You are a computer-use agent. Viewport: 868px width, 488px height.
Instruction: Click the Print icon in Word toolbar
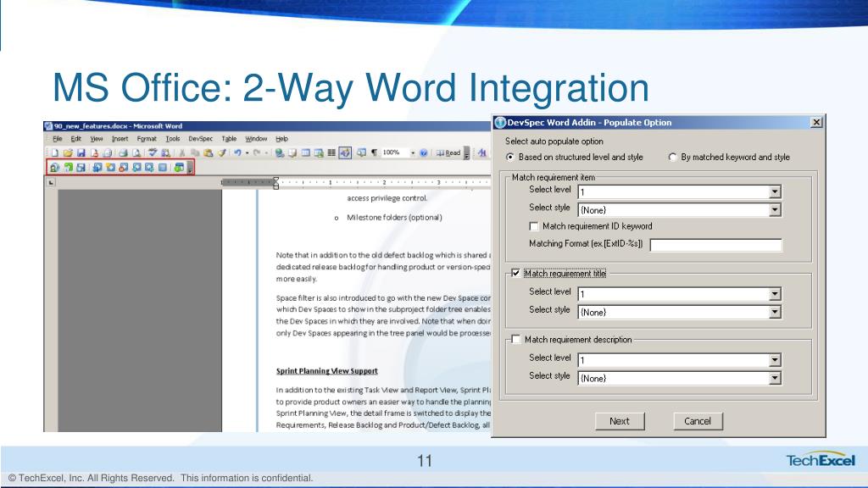point(123,152)
